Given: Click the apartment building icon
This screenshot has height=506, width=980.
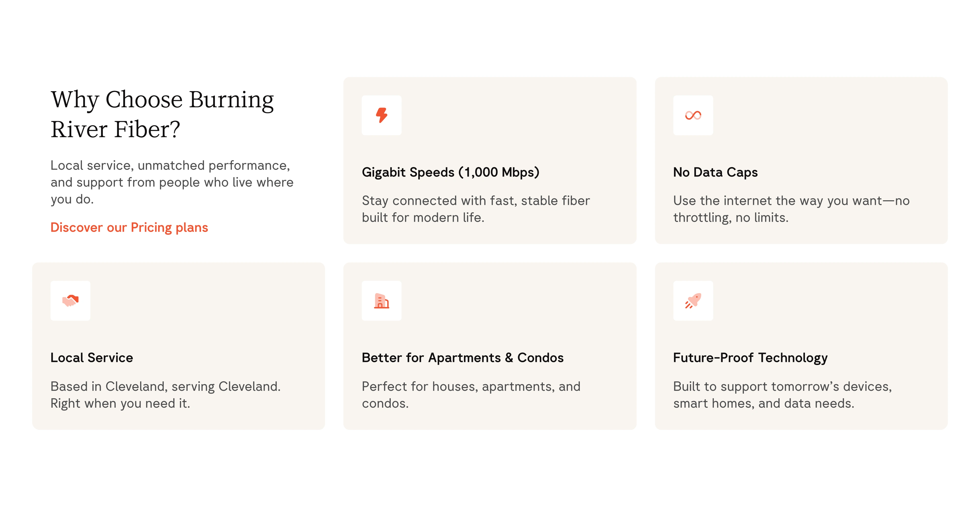Looking at the screenshot, I should 381,301.
